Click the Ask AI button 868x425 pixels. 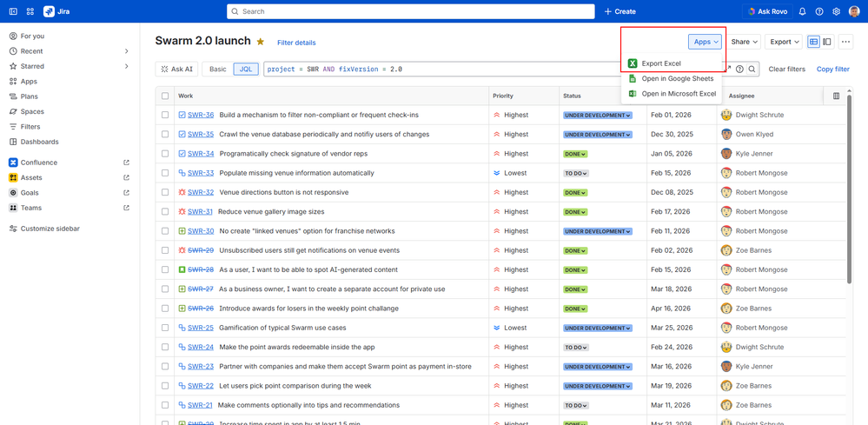tap(176, 70)
